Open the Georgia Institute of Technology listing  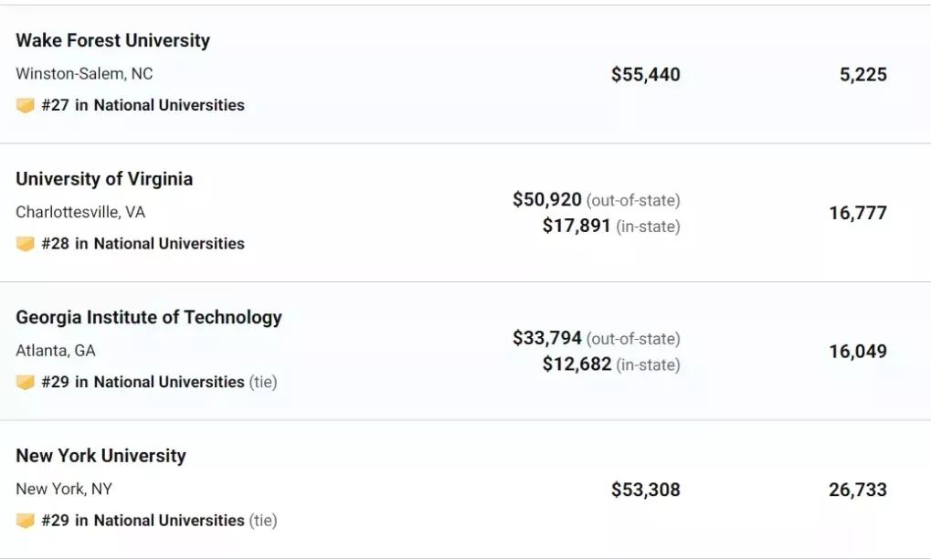149,317
